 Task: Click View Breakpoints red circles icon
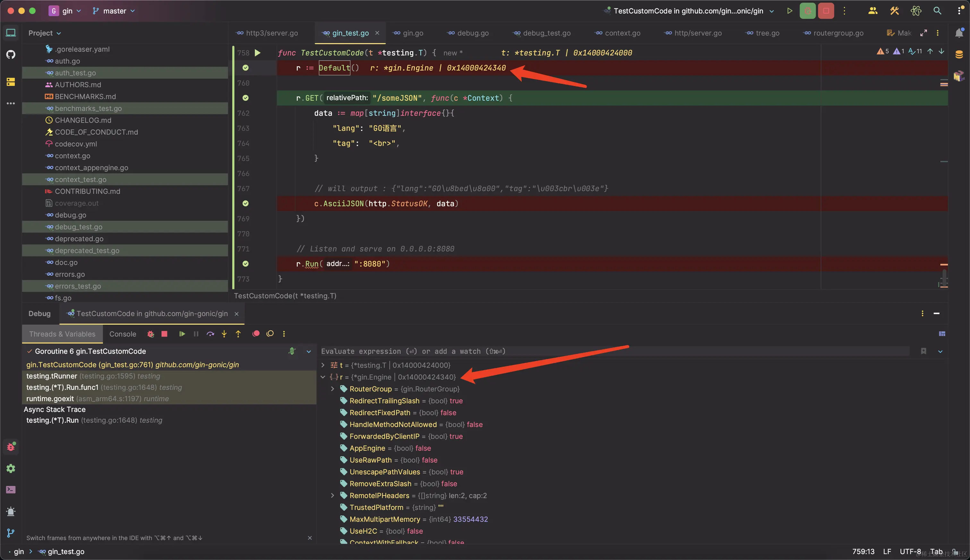256,334
